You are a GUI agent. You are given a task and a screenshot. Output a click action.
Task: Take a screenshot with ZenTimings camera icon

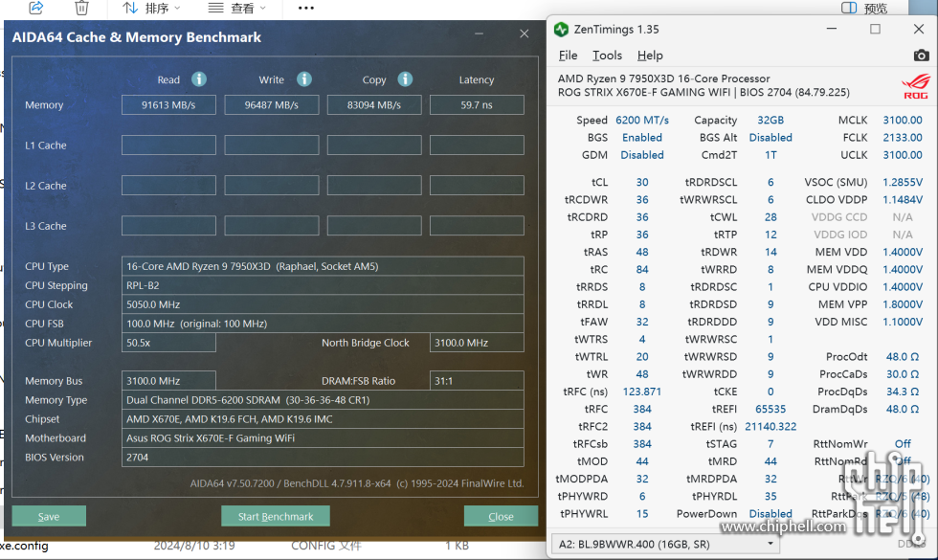921,56
